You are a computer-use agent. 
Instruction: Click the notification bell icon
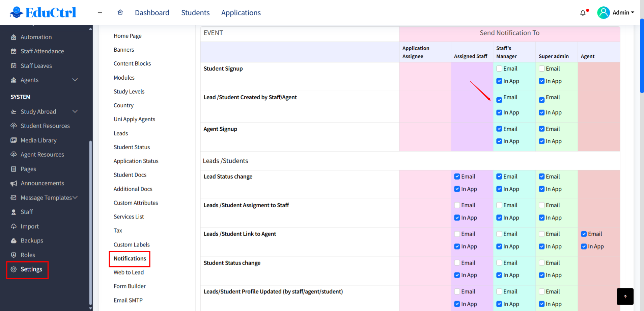coord(583,13)
